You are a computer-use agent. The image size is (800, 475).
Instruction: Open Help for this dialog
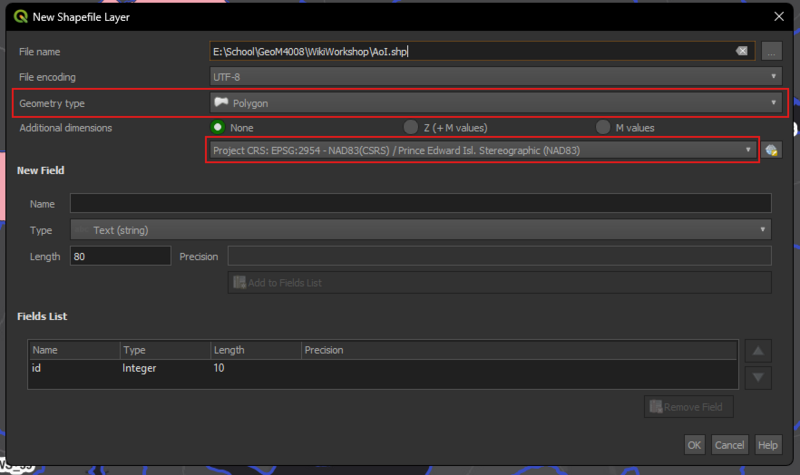(x=767, y=445)
